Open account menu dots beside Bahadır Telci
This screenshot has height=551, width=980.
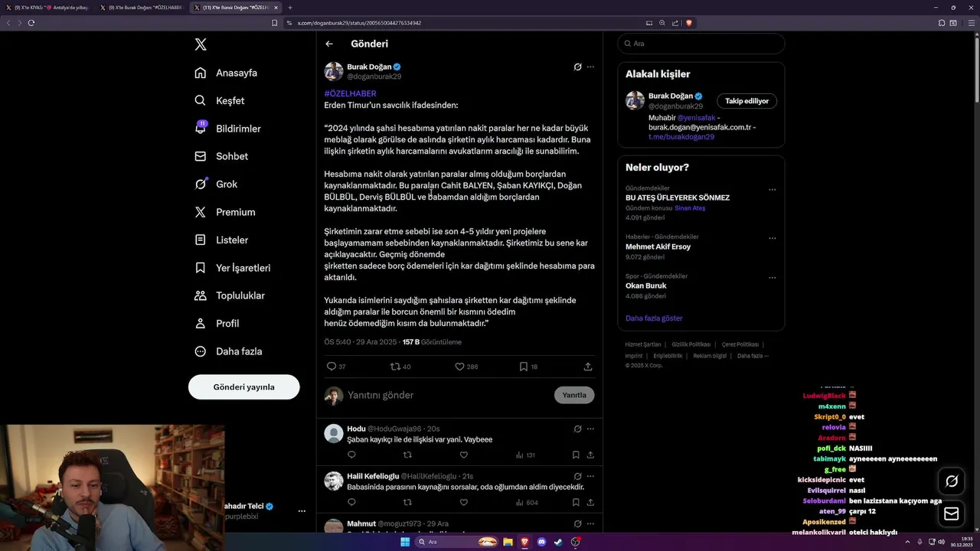pyautogui.click(x=302, y=510)
